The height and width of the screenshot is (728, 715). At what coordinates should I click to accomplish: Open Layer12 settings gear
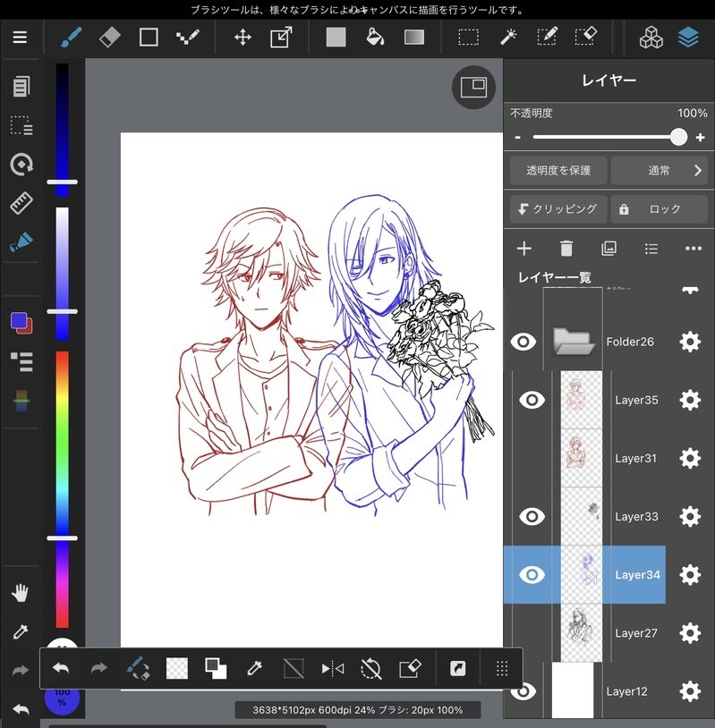[690, 691]
